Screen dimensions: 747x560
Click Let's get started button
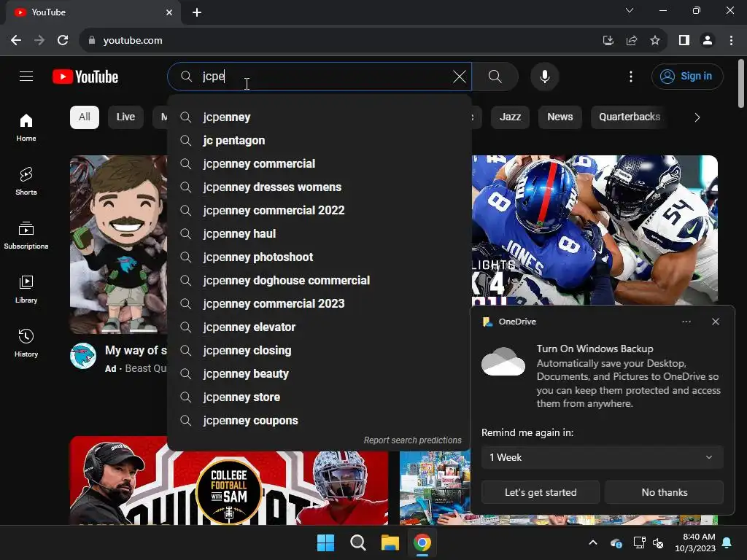coord(541,492)
